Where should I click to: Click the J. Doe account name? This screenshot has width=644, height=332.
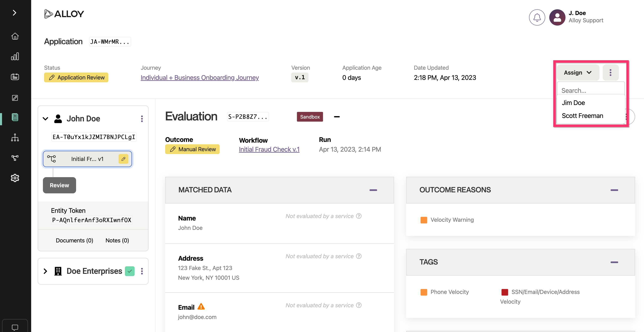(x=577, y=13)
